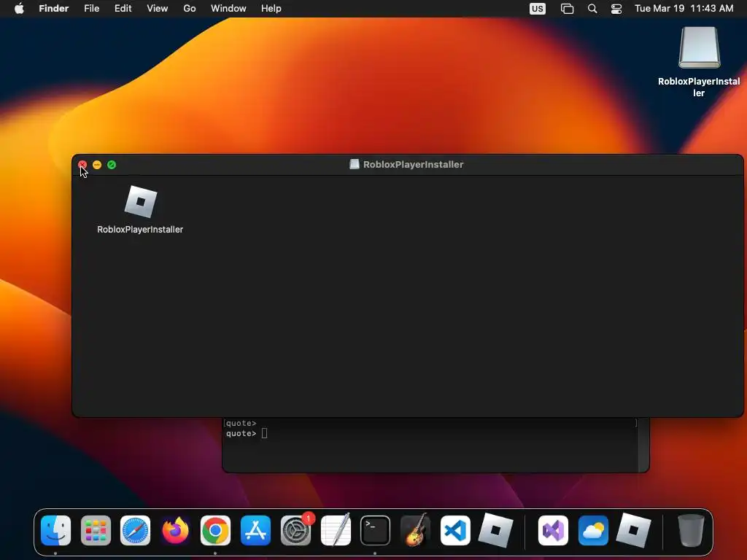Open the View menu
Screen dimensions: 747x560
point(158,9)
